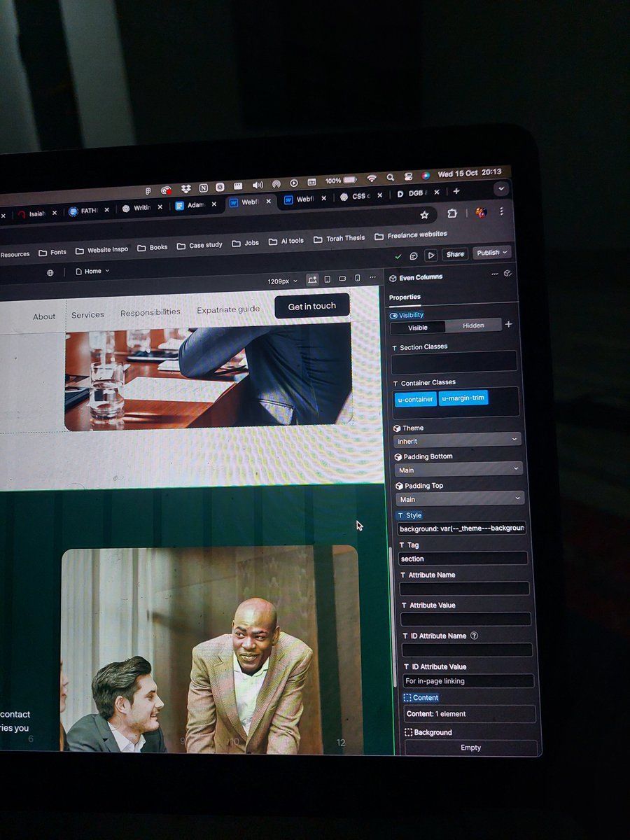Switch to the mobile portrait breakpoint icon

357,278
